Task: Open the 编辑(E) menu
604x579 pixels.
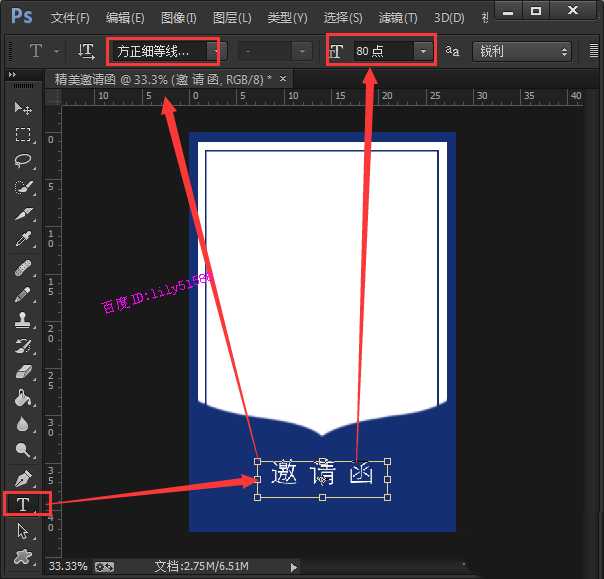Action: (125, 18)
